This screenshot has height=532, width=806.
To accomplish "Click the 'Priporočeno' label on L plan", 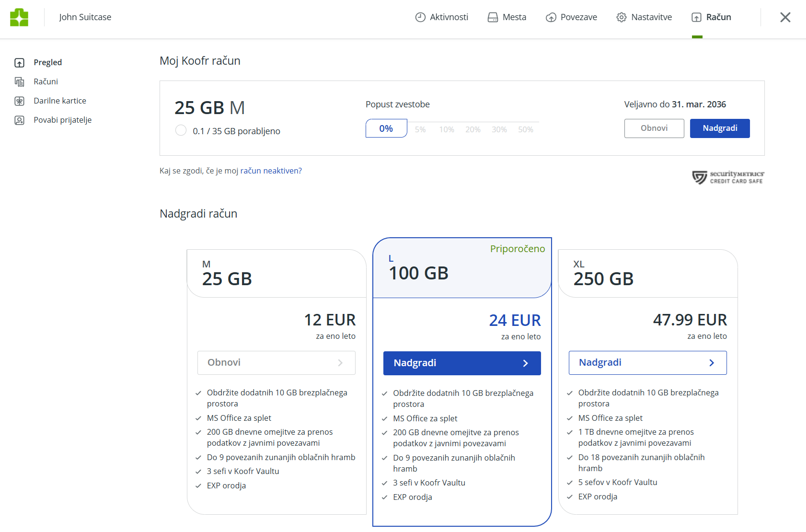I will (x=518, y=249).
